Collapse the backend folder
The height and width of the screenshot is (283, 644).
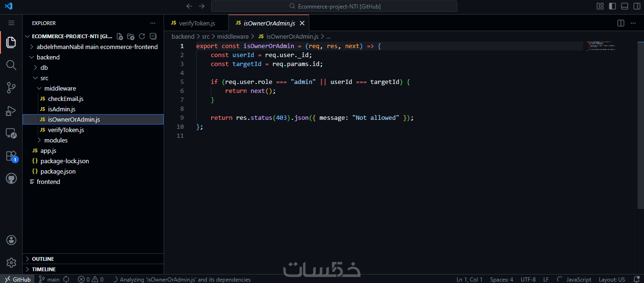pyautogui.click(x=93, y=57)
